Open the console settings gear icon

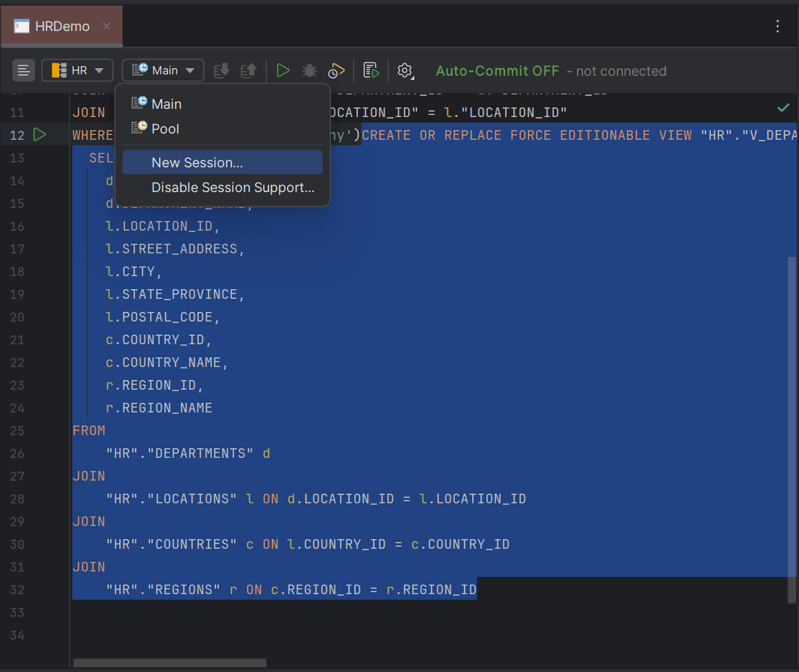pyautogui.click(x=405, y=70)
